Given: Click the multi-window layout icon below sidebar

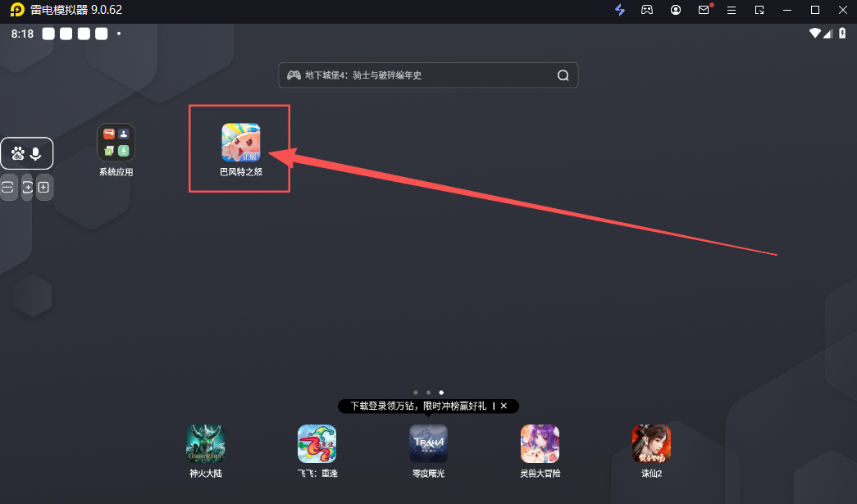Looking at the screenshot, I should click(x=8, y=187).
